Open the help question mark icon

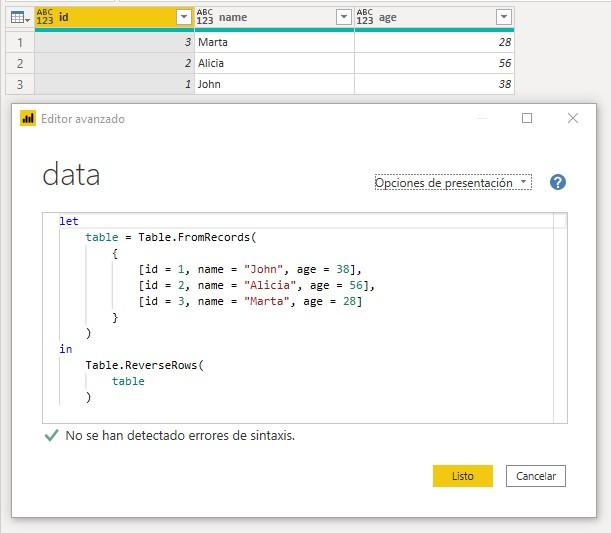[558, 182]
